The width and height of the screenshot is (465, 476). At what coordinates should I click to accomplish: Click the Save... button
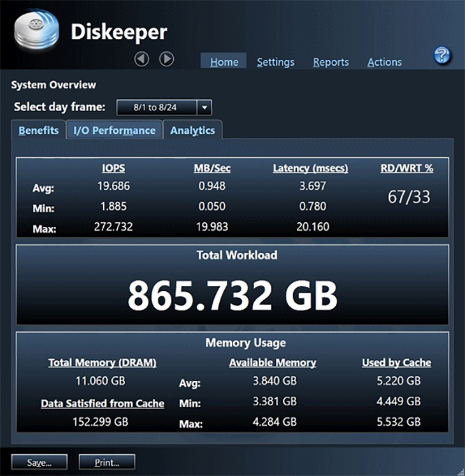(x=39, y=463)
